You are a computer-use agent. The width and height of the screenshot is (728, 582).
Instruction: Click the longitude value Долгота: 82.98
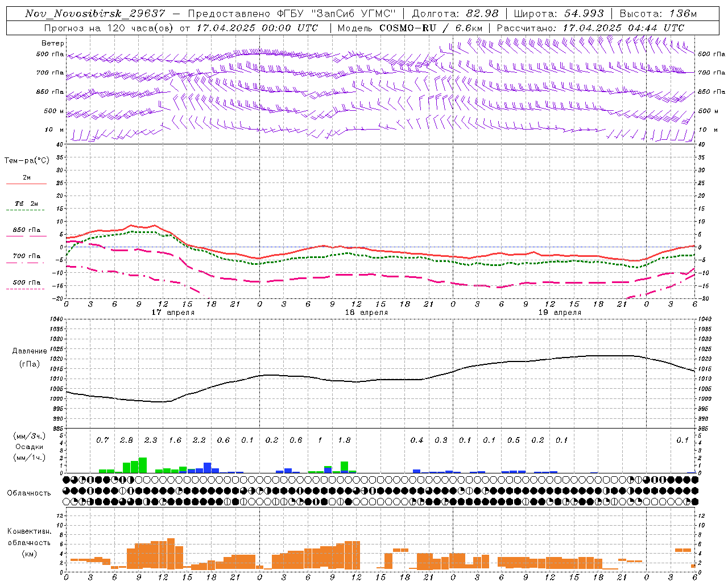(455, 14)
